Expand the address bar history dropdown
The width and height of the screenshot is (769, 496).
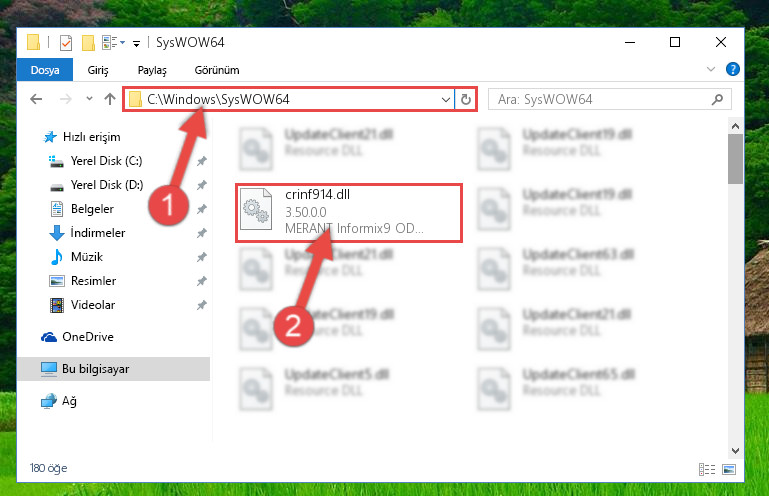click(x=445, y=100)
